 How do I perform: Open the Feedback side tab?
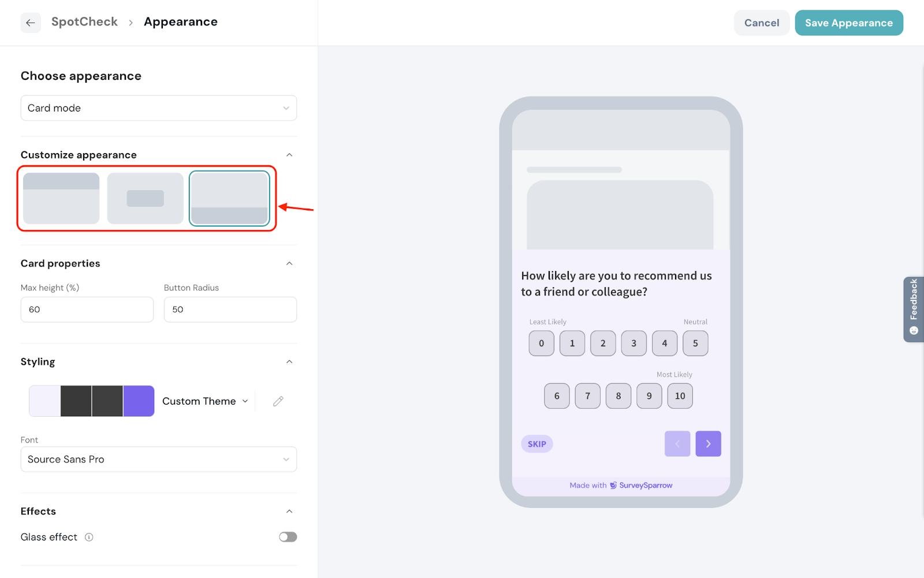pos(913,309)
